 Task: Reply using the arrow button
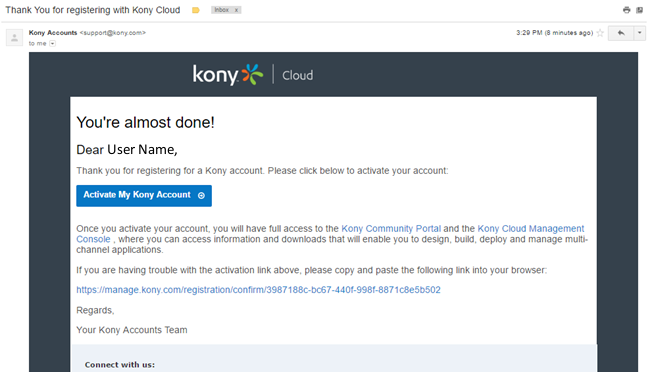621,33
